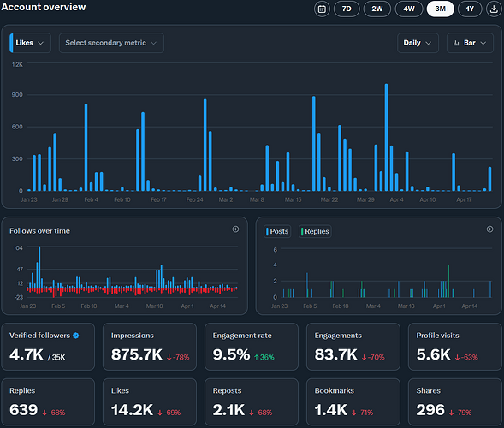This screenshot has height=428, width=504.
Task: Open the Daily interval dropdown
Action: pos(418,43)
